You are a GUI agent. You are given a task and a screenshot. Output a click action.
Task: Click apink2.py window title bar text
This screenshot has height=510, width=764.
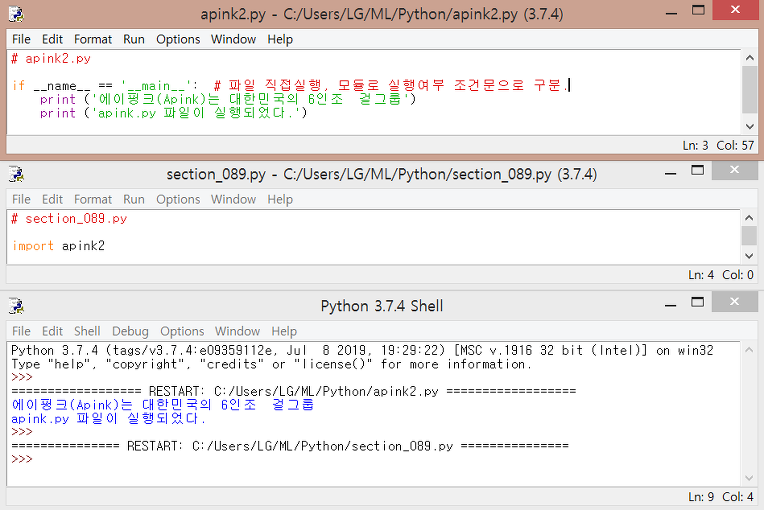pyautogui.click(x=382, y=14)
